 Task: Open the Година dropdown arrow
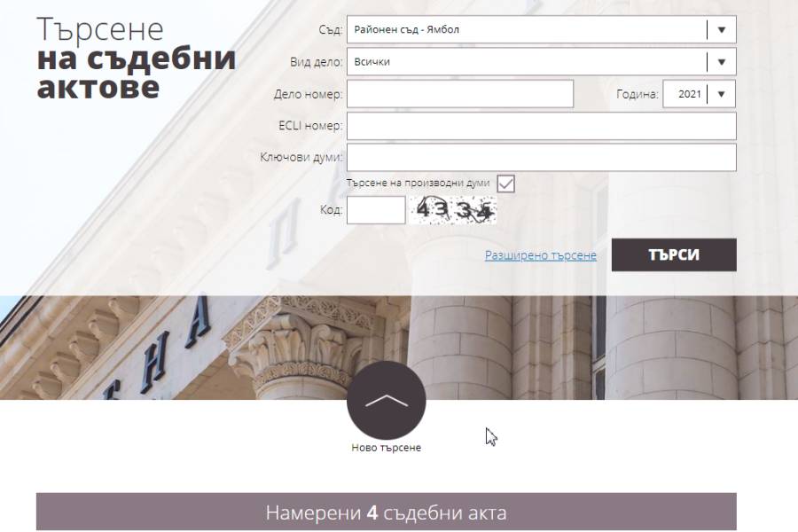click(721, 94)
